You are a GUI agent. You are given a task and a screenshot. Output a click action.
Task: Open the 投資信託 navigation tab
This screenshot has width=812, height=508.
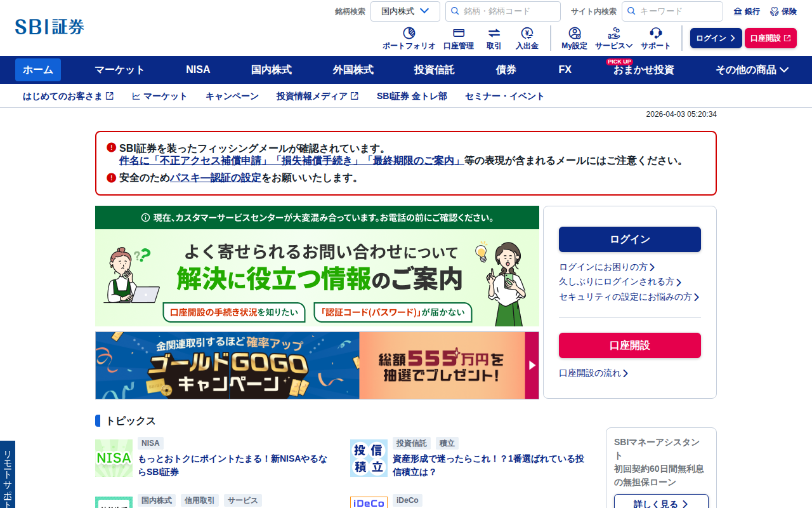click(435, 70)
